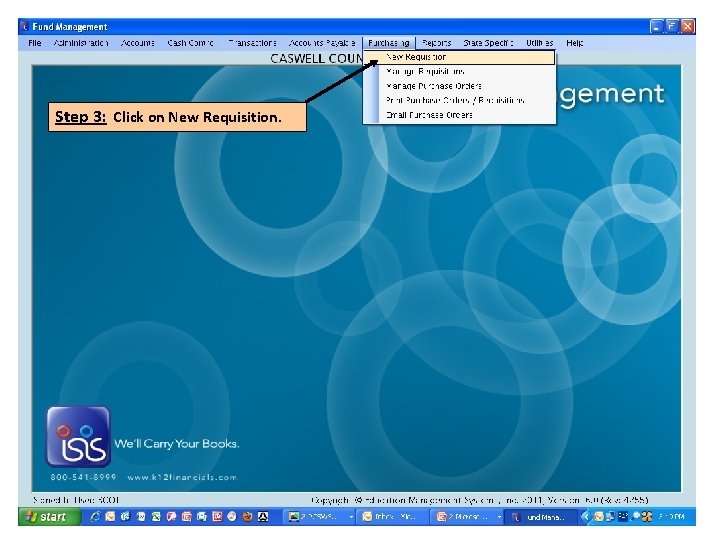
Task: Collapse the open Purchasing menu
Action: tap(388, 43)
